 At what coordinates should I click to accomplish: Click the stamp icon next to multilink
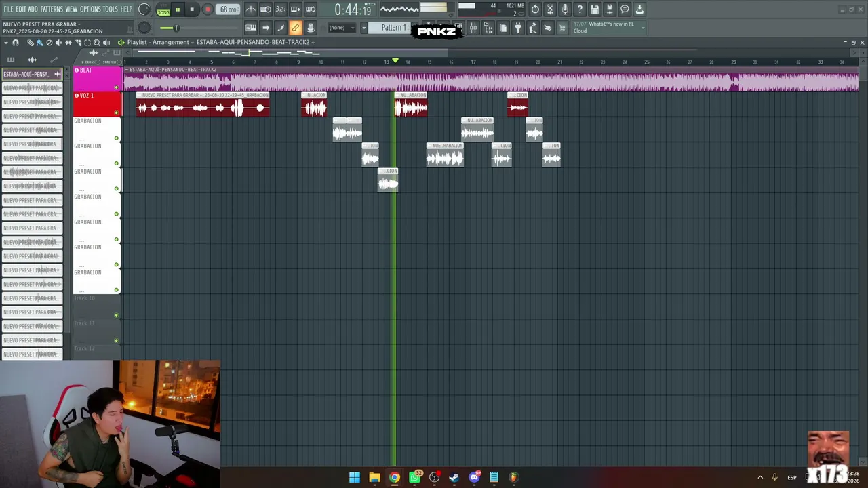point(310,28)
